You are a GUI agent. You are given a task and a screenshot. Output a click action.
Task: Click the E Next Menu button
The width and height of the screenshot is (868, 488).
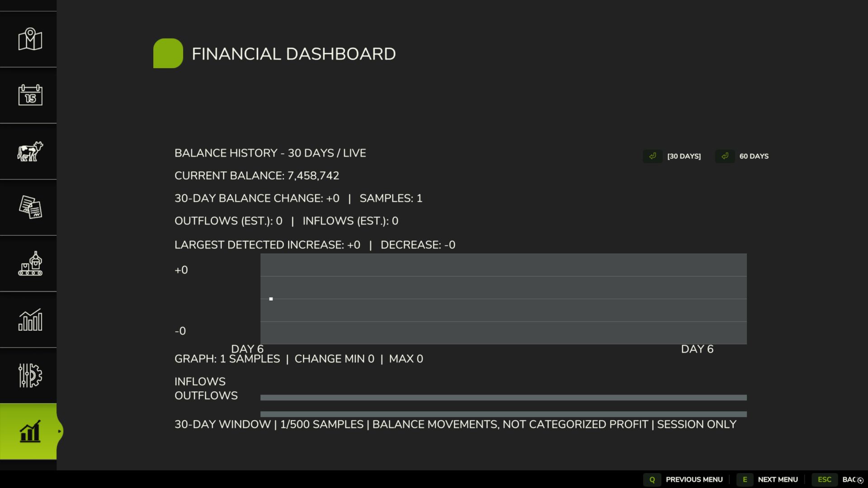(767, 479)
